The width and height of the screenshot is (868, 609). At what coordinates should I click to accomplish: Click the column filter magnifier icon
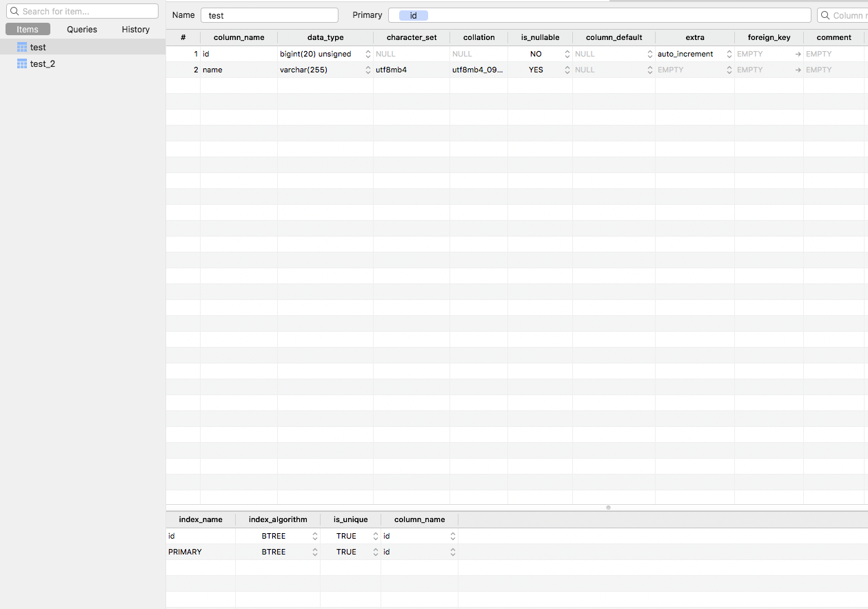[x=826, y=14]
